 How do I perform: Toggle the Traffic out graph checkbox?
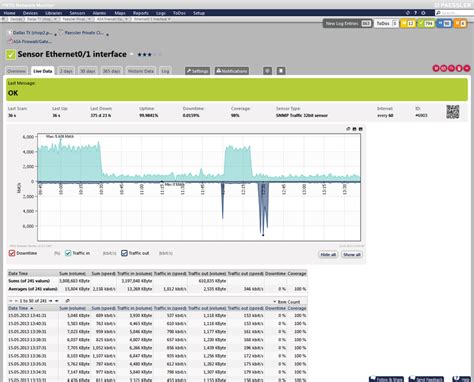124,253
